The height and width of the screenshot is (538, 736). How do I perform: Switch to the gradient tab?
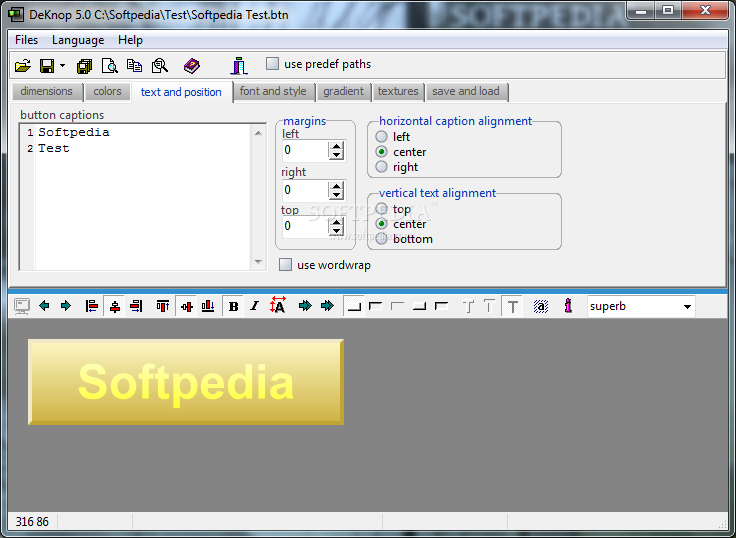pos(343,91)
